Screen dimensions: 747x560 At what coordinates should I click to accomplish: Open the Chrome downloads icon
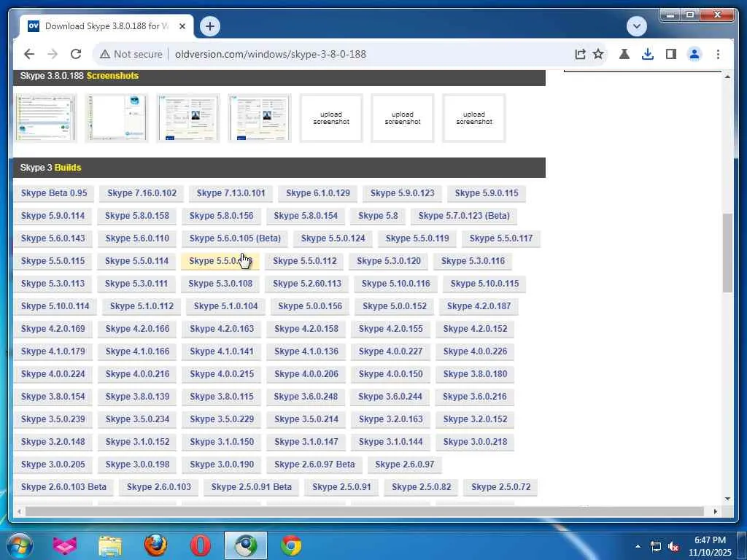648,54
